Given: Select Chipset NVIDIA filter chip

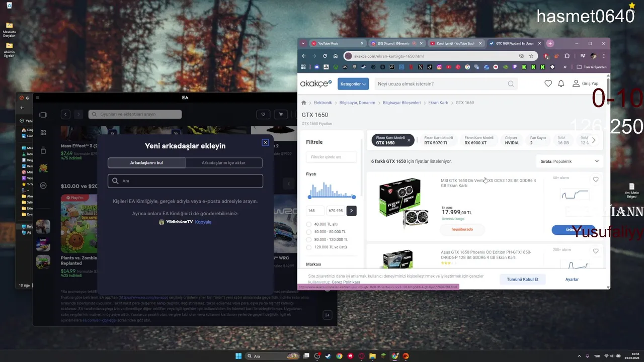Looking at the screenshot, I should [512, 140].
